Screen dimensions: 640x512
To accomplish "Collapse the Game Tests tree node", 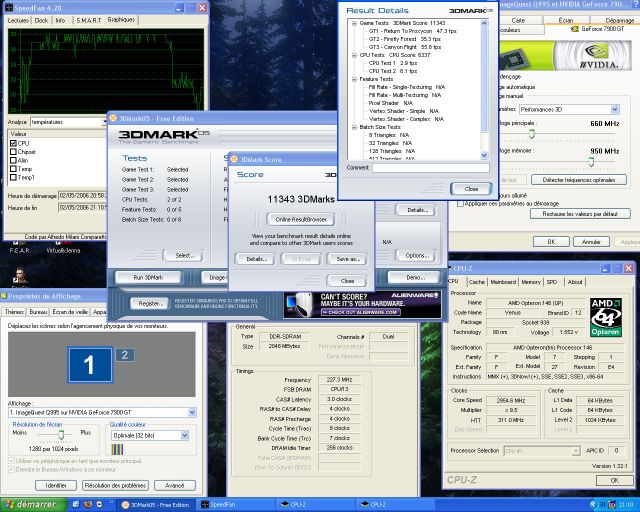I will (x=354, y=23).
